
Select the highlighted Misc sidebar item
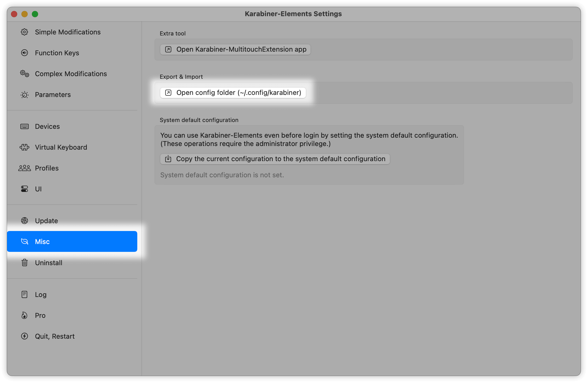(72, 241)
